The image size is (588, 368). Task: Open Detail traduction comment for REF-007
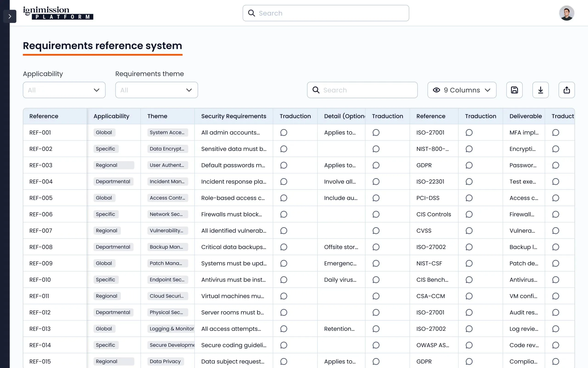pos(376,231)
